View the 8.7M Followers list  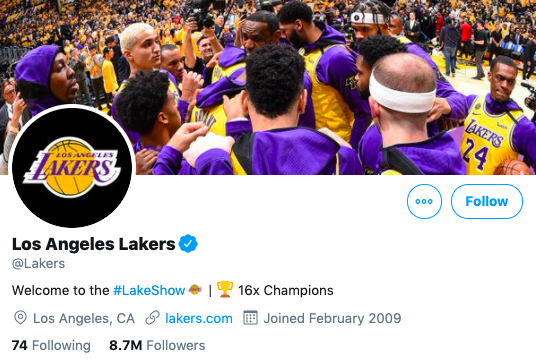(157, 345)
